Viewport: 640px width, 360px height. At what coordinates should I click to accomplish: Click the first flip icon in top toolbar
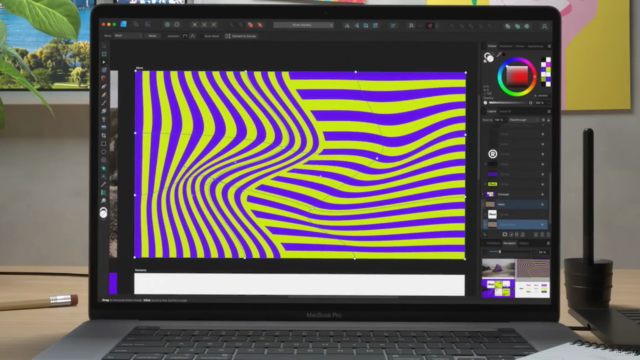tap(347, 25)
